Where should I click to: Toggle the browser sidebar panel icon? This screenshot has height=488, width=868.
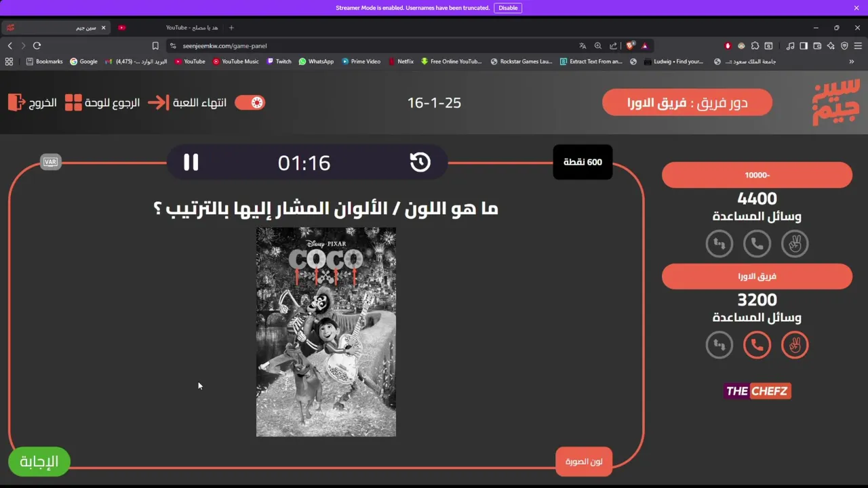pyautogui.click(x=804, y=46)
